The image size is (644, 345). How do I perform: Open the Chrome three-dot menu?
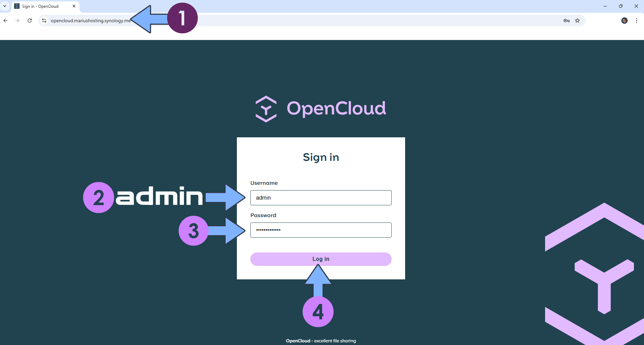[636, 21]
